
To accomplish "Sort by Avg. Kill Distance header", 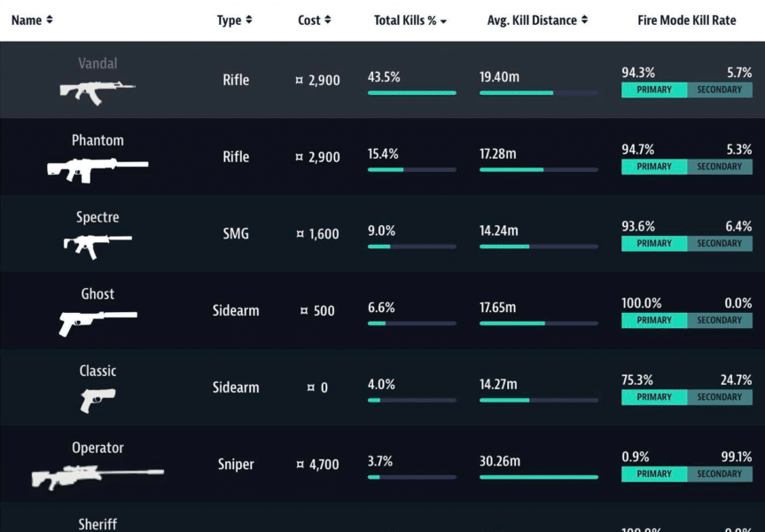I will [x=538, y=20].
